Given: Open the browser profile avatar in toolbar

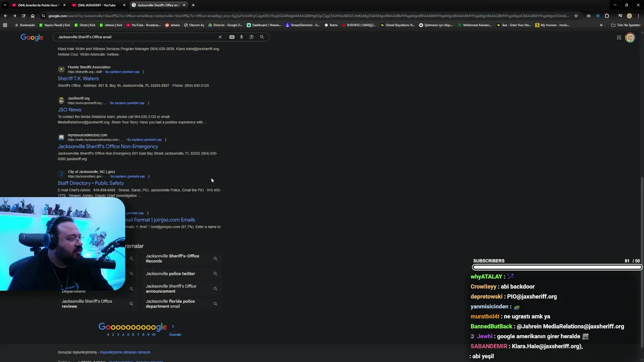Looking at the screenshot, I should [629, 16].
